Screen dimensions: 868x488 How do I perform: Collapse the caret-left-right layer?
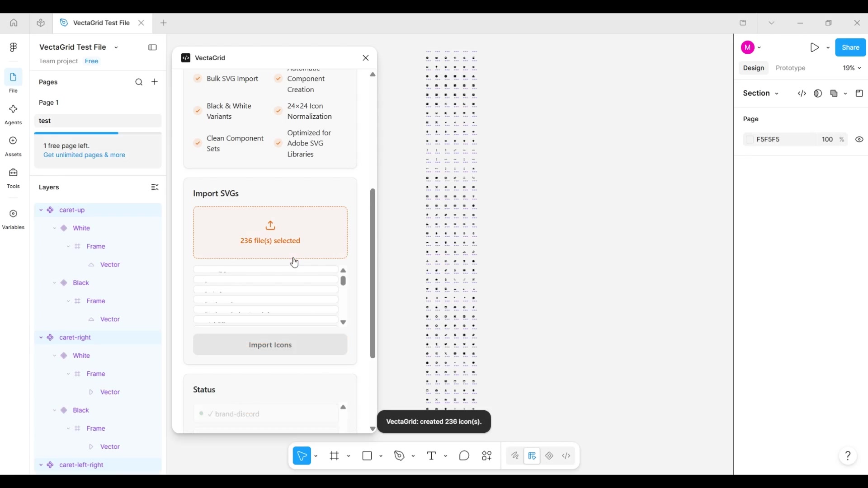pyautogui.click(x=41, y=465)
